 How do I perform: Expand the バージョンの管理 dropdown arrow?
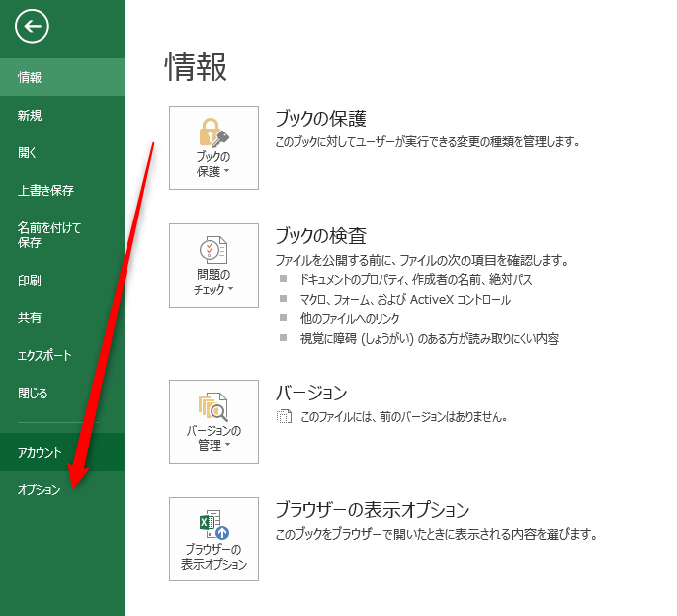click(228, 445)
